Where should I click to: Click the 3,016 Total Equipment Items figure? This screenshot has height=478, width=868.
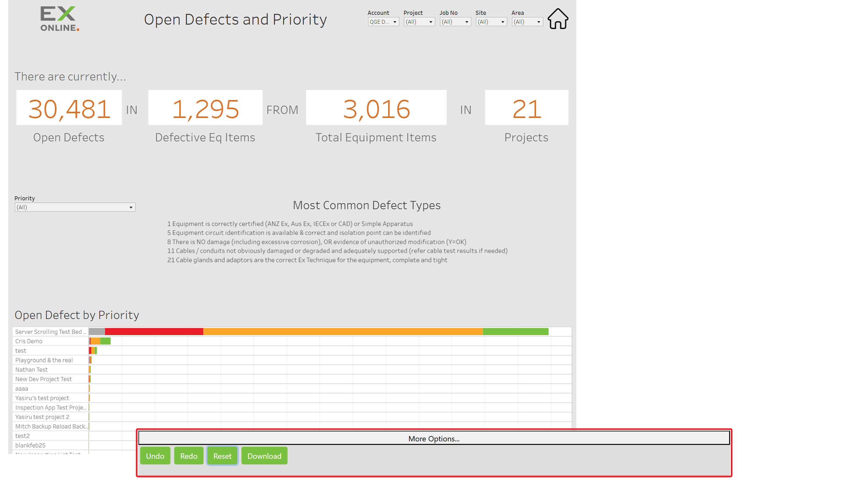click(x=376, y=109)
